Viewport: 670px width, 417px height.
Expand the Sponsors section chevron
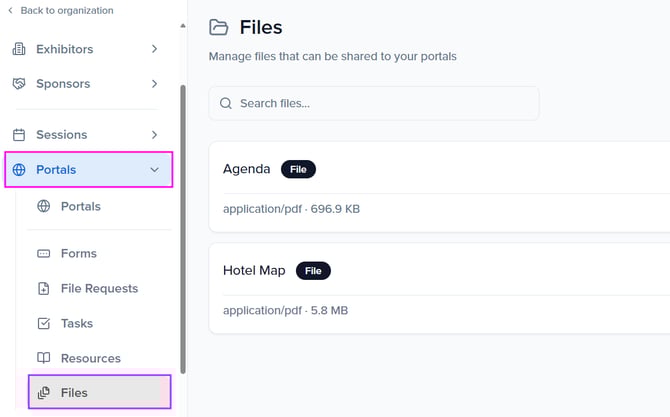(154, 84)
